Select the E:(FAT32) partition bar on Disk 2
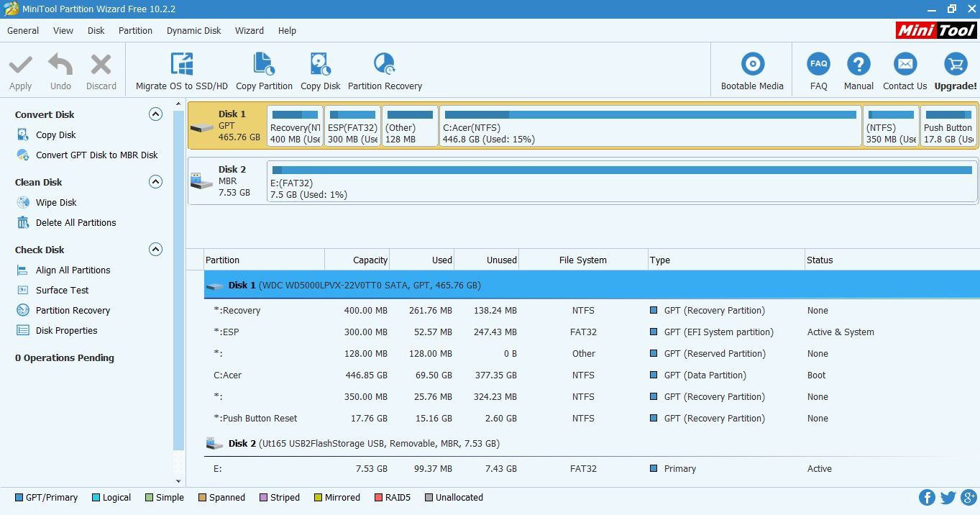The image size is (980, 515). click(x=622, y=181)
